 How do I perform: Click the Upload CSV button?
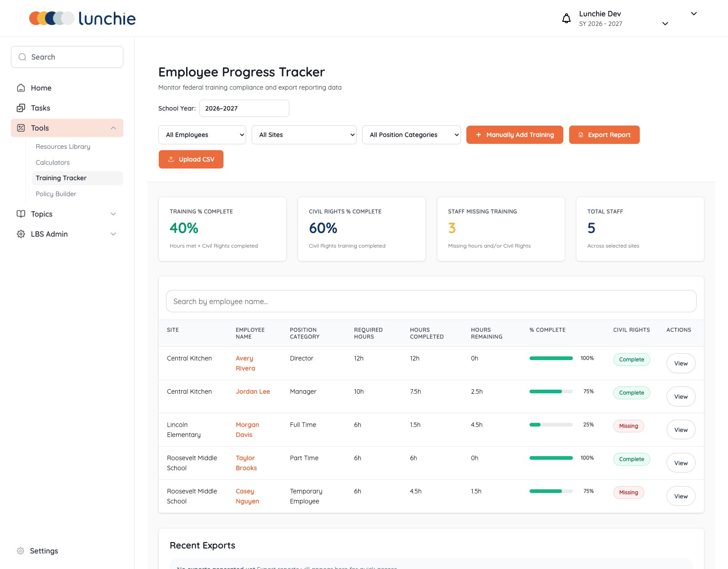coord(191,159)
